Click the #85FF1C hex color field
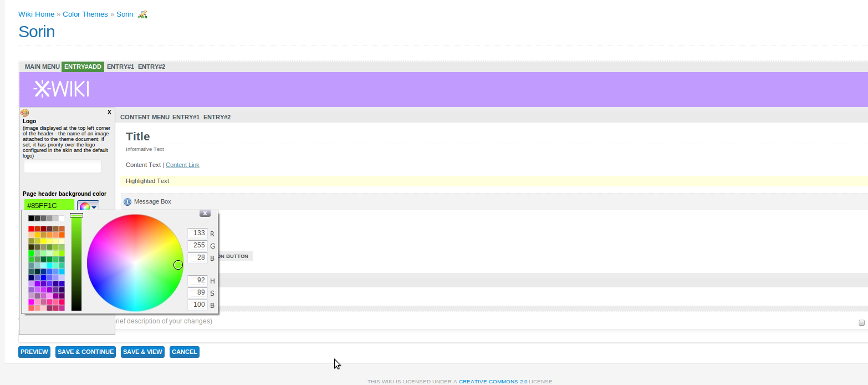868x385 pixels. coord(49,205)
